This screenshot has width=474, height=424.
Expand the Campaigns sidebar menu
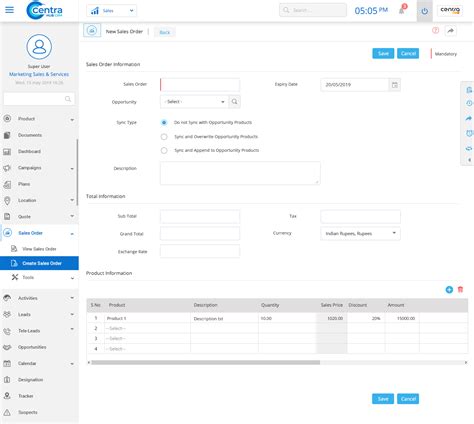pos(72,168)
